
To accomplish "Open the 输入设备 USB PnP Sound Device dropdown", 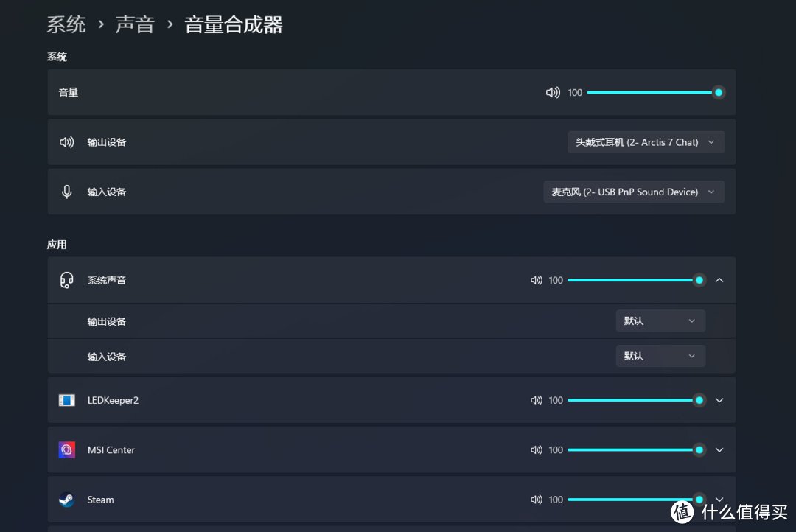I will click(x=634, y=192).
